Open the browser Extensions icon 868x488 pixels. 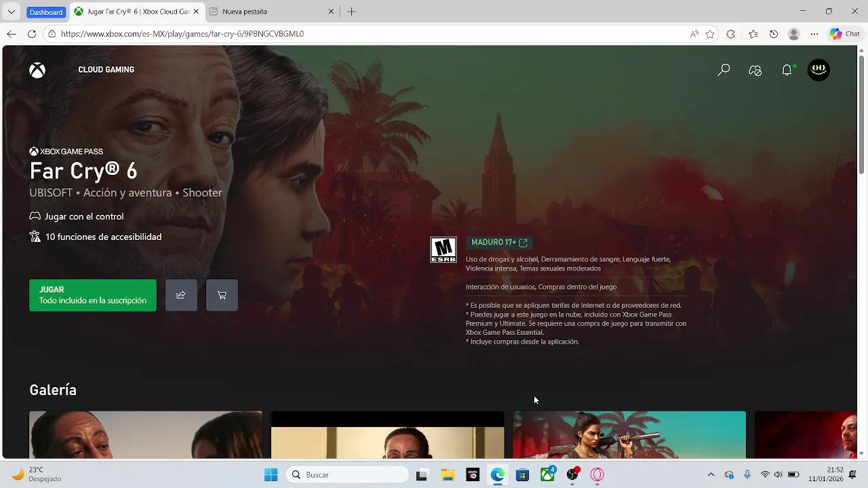[x=730, y=34]
